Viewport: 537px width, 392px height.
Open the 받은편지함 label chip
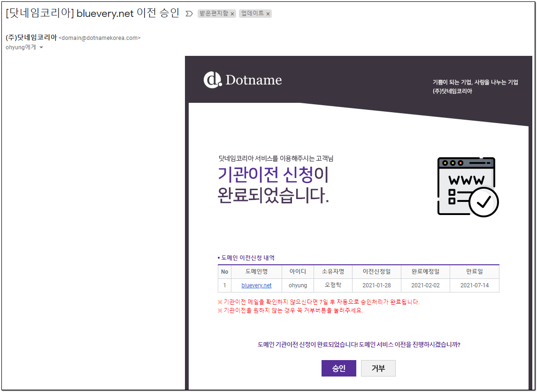pyautogui.click(x=214, y=14)
